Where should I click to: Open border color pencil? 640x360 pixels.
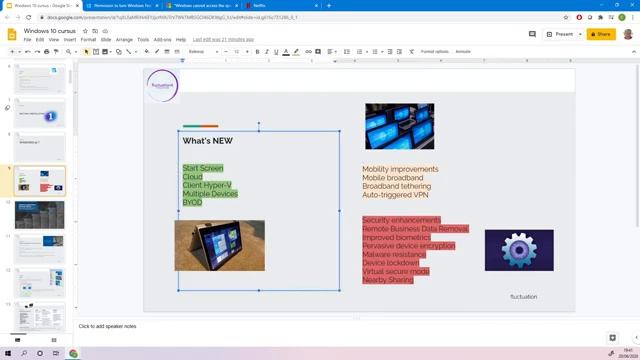(157, 52)
